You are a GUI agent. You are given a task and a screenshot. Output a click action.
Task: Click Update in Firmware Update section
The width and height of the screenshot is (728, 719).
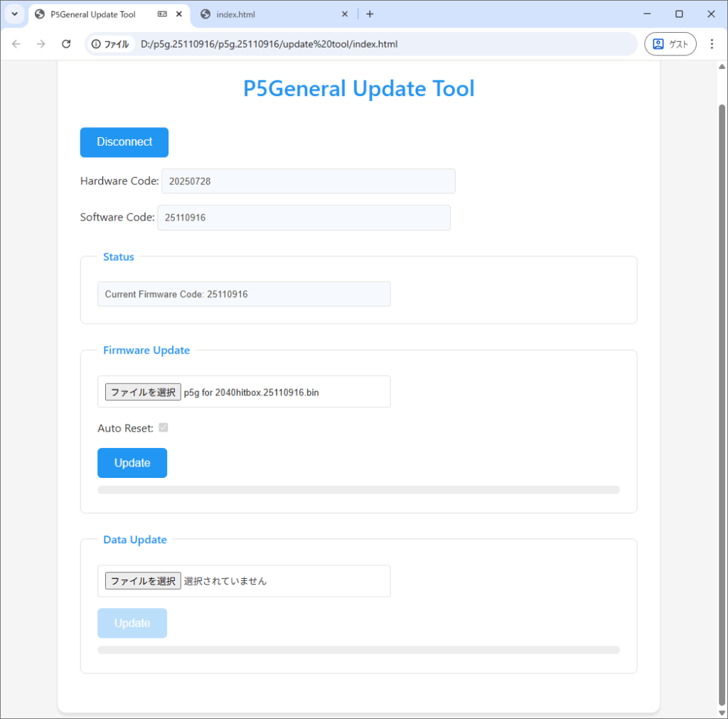click(132, 463)
